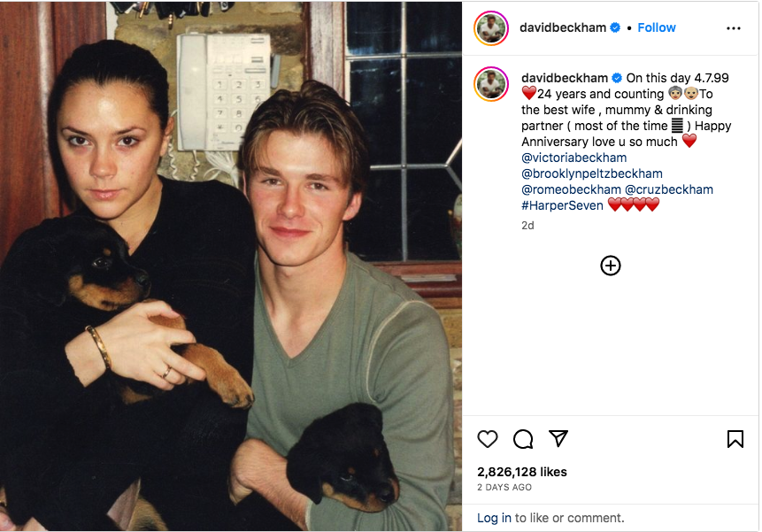
Task: Save post with the bookmark icon
Action: pos(735,439)
